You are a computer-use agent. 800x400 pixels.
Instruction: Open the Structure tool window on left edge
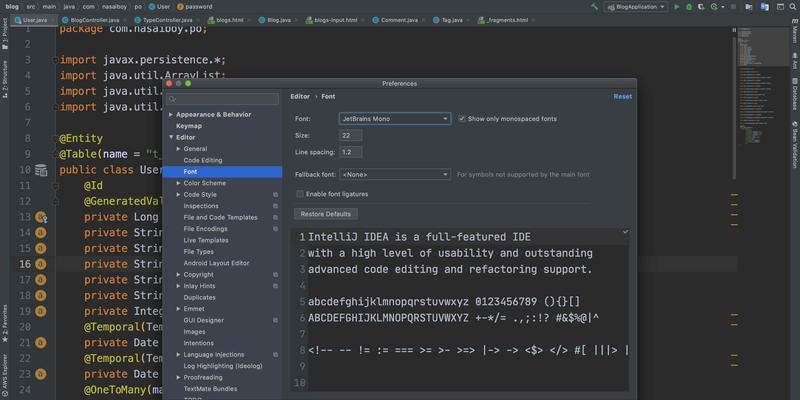click(5, 79)
